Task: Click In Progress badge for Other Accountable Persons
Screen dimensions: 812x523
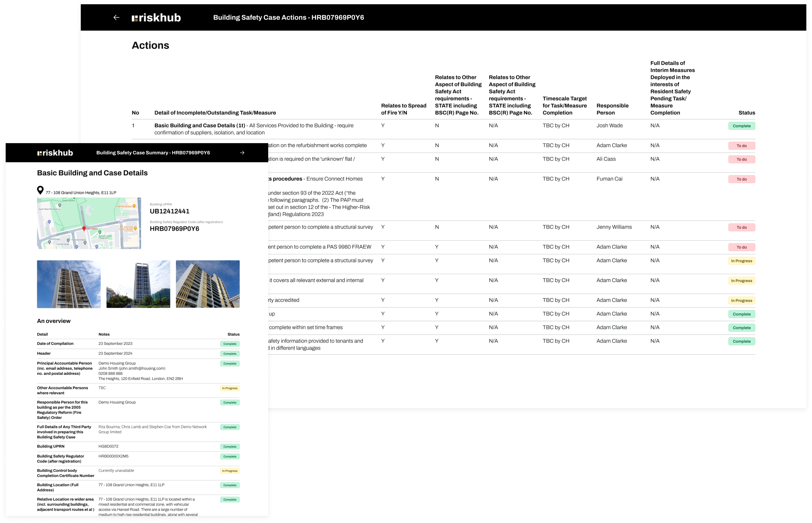Action: pos(230,388)
